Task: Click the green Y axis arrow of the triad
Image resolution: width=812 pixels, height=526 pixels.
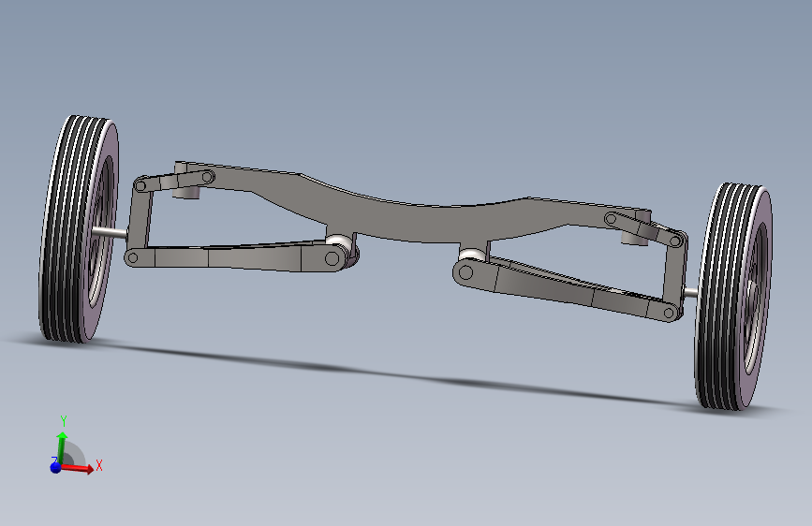Action: coord(62,448)
